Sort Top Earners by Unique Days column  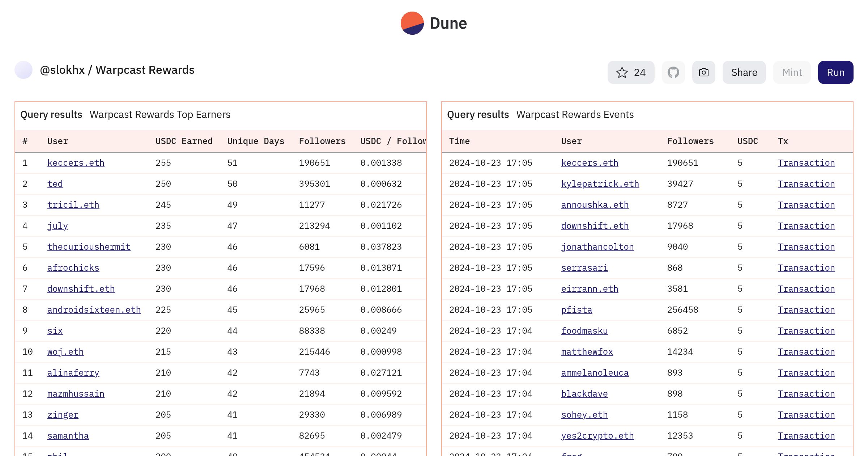click(256, 141)
